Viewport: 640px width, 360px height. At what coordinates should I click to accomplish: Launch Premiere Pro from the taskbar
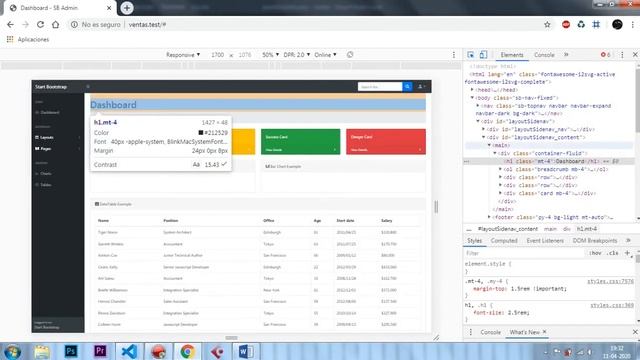[x=100, y=351]
